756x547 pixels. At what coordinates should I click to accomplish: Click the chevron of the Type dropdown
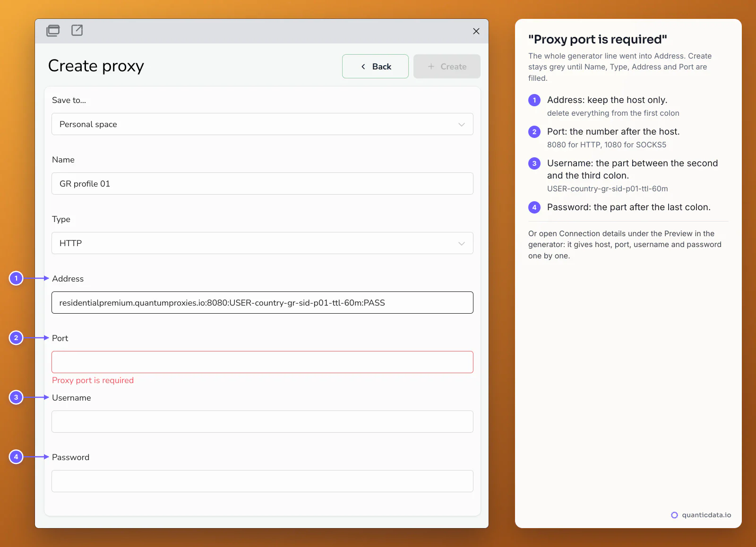click(462, 243)
